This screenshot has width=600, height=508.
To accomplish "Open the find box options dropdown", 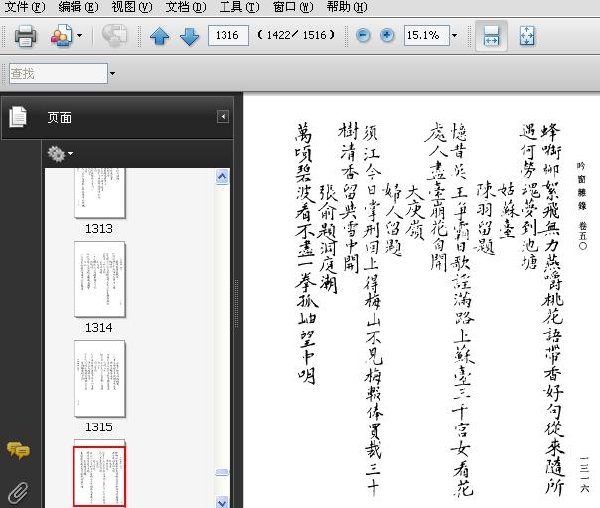I will pos(112,73).
